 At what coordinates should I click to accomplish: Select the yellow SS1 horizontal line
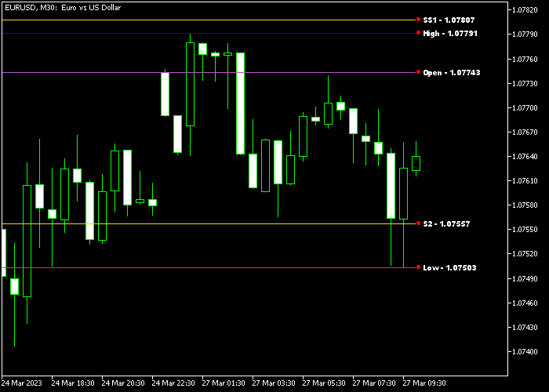[209, 20]
